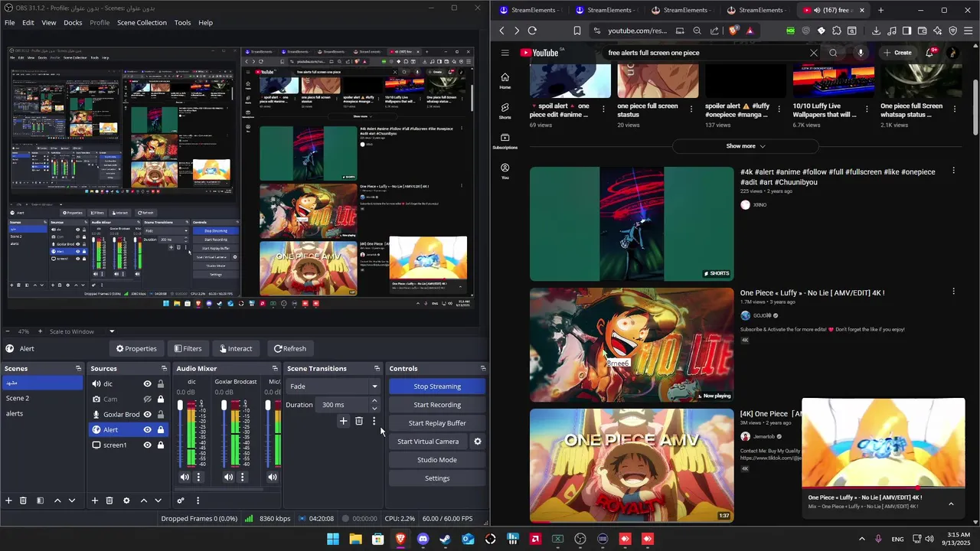Move selected source up in Sources

click(x=143, y=500)
